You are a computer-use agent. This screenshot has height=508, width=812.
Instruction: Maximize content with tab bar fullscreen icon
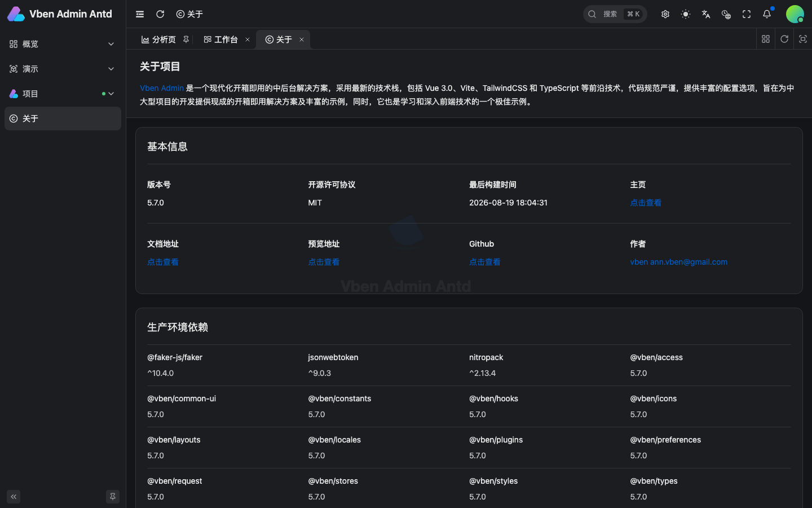[803, 39]
